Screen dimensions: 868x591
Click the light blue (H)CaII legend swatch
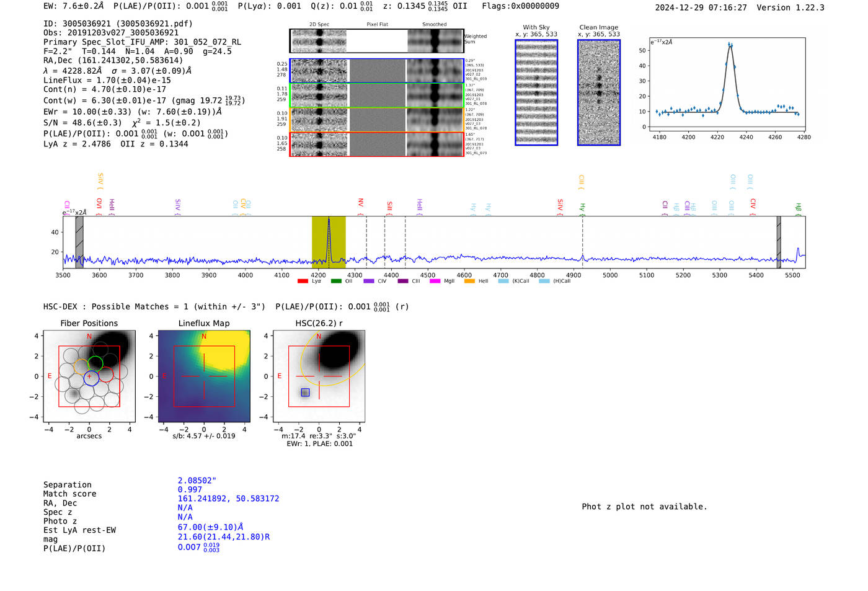point(544,282)
